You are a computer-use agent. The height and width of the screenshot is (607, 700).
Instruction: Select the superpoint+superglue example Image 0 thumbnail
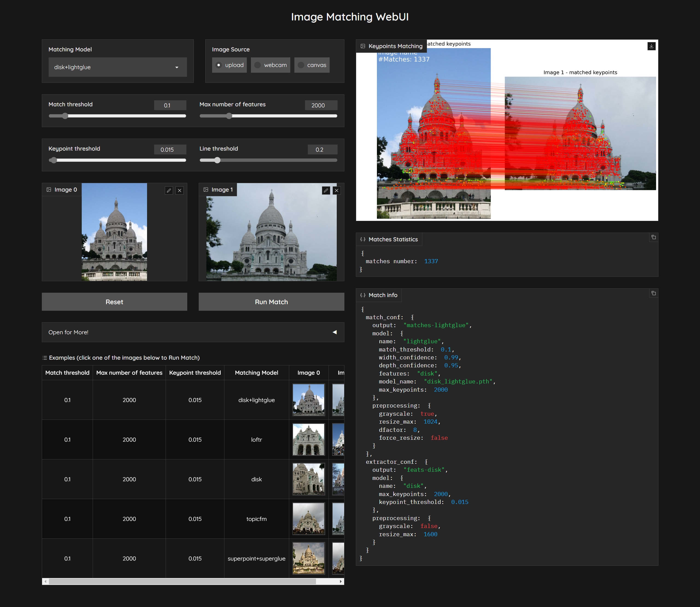(x=309, y=558)
